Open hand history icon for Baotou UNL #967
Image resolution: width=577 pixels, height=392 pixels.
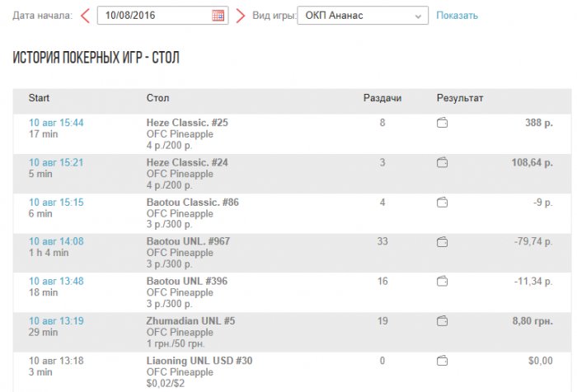coord(443,241)
